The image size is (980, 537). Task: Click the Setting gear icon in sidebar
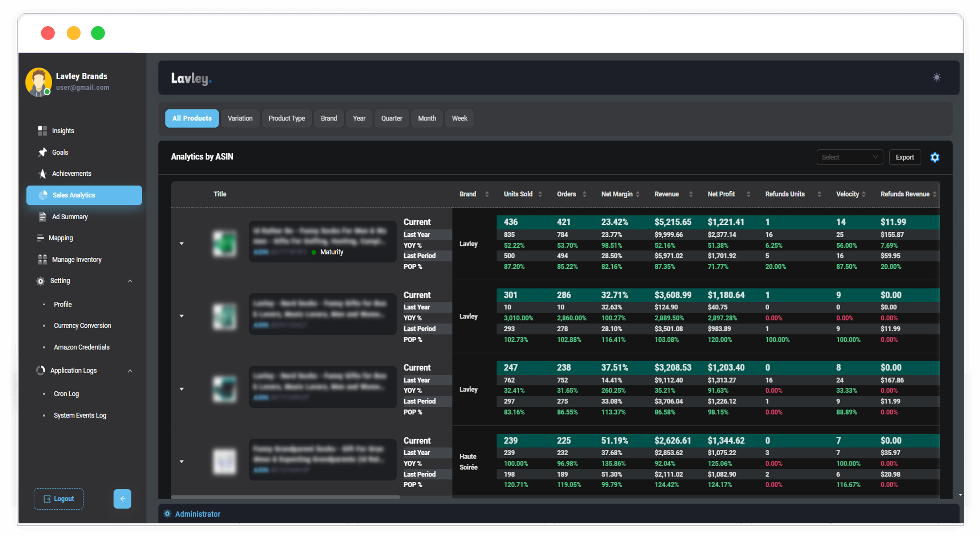[40, 281]
